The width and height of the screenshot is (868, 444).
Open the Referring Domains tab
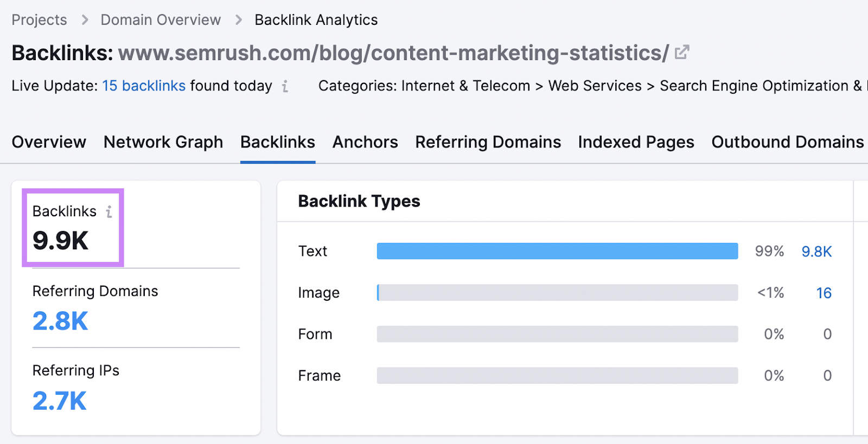pyautogui.click(x=488, y=142)
